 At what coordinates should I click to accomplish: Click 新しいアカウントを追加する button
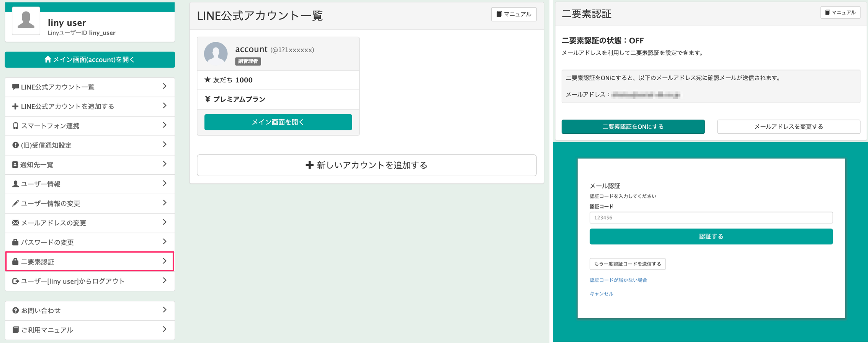[x=367, y=165]
